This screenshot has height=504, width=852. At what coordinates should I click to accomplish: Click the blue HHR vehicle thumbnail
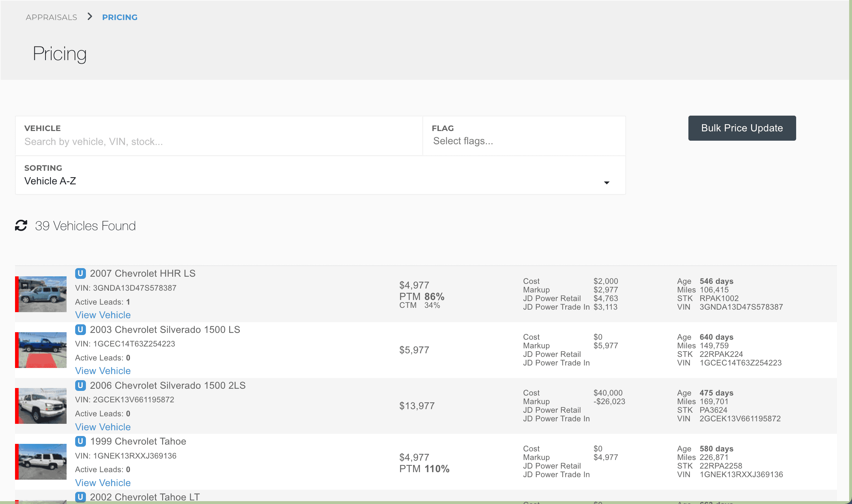[x=42, y=294]
